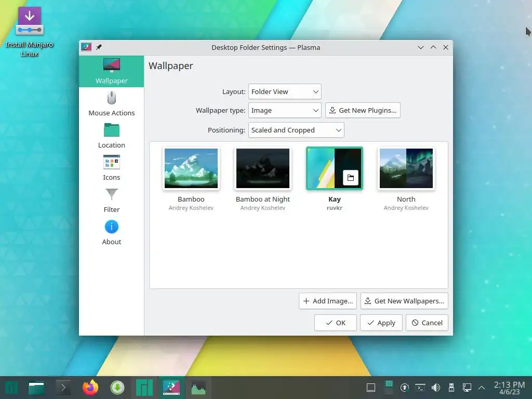Open file manager from the taskbar
The width and height of the screenshot is (532, 399).
coord(36,388)
